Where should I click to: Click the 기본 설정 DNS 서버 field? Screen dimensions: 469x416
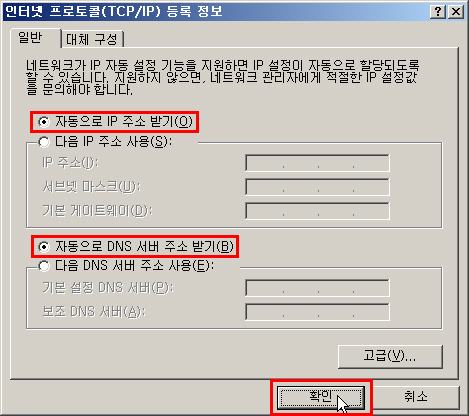[x=317, y=288]
